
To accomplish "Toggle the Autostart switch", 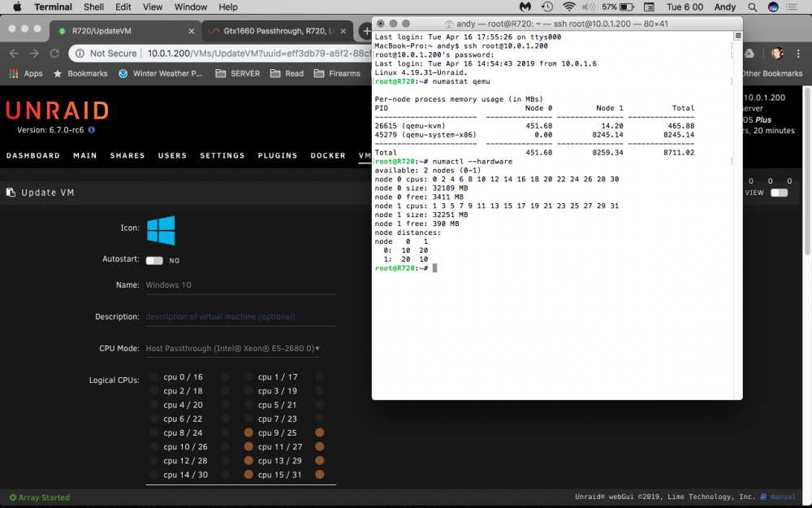I will [x=154, y=260].
